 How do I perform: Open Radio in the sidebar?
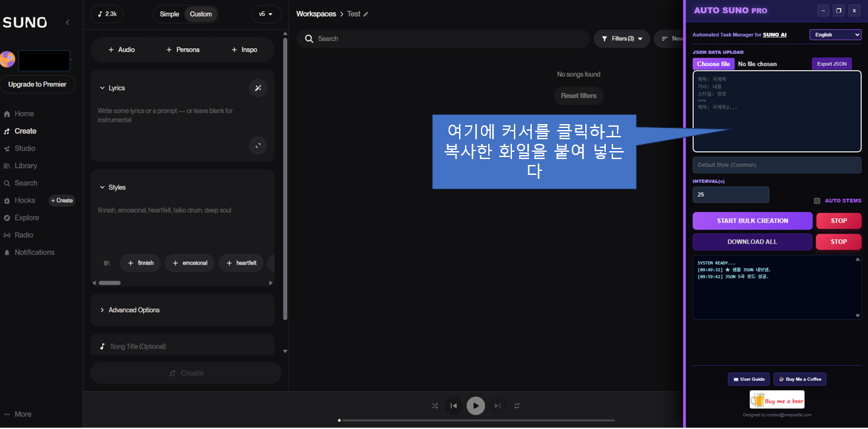[18, 235]
